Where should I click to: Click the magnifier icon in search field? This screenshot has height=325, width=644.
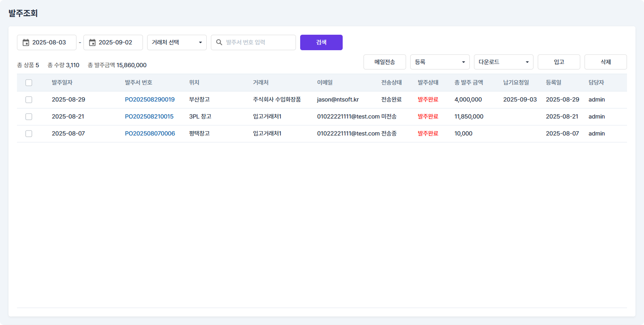point(219,42)
